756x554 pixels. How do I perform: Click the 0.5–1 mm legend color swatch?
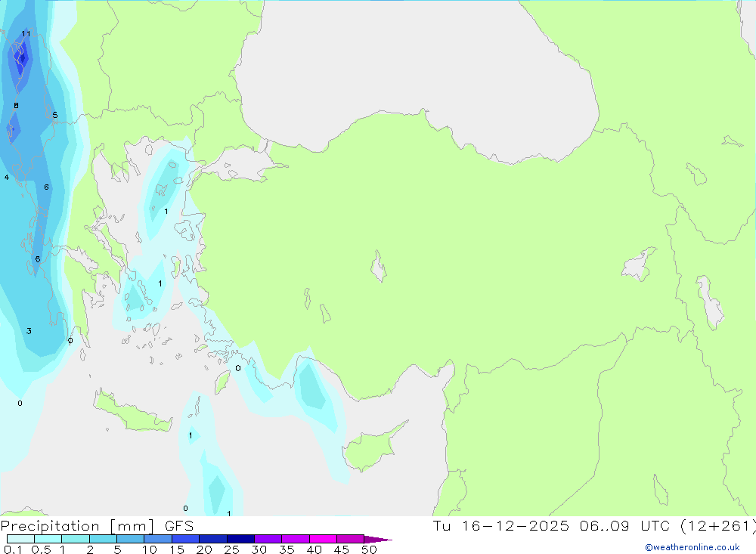click(x=48, y=539)
